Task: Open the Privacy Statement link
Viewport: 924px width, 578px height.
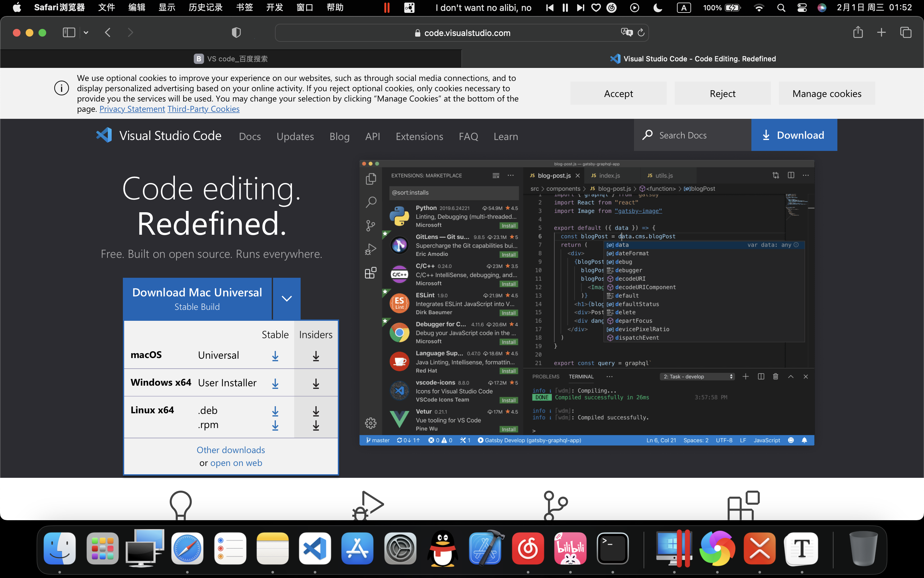Action: tap(132, 109)
